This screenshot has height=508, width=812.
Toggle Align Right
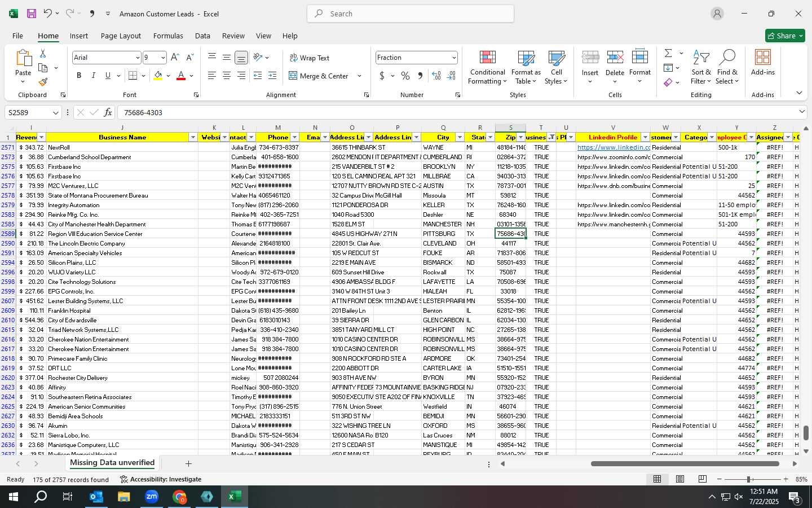click(241, 76)
